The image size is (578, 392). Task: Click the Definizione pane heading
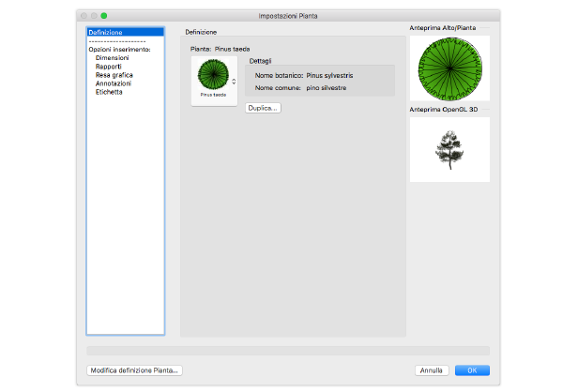click(201, 32)
